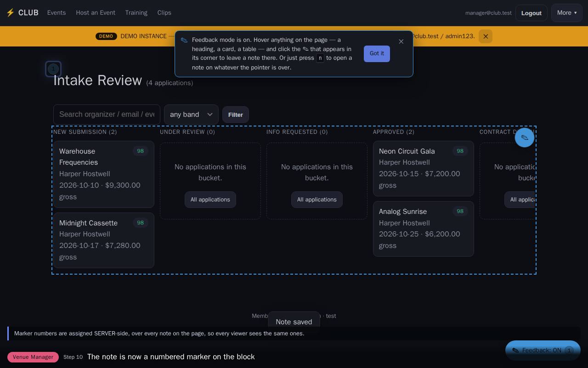Open the Warehouse Frequencies application card

104,174
